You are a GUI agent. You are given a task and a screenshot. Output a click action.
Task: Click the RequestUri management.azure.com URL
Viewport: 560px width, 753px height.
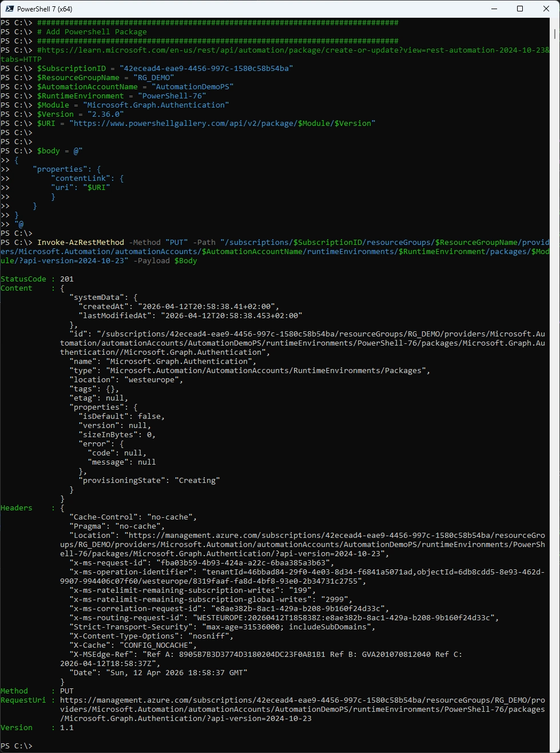(x=297, y=700)
